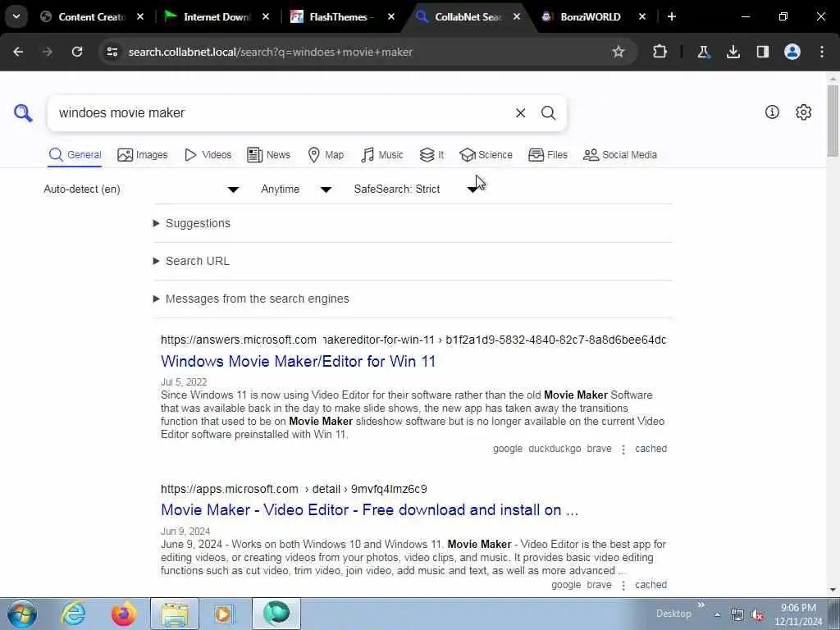The height and width of the screenshot is (630, 840).
Task: Select the Images search category
Action: (x=143, y=155)
